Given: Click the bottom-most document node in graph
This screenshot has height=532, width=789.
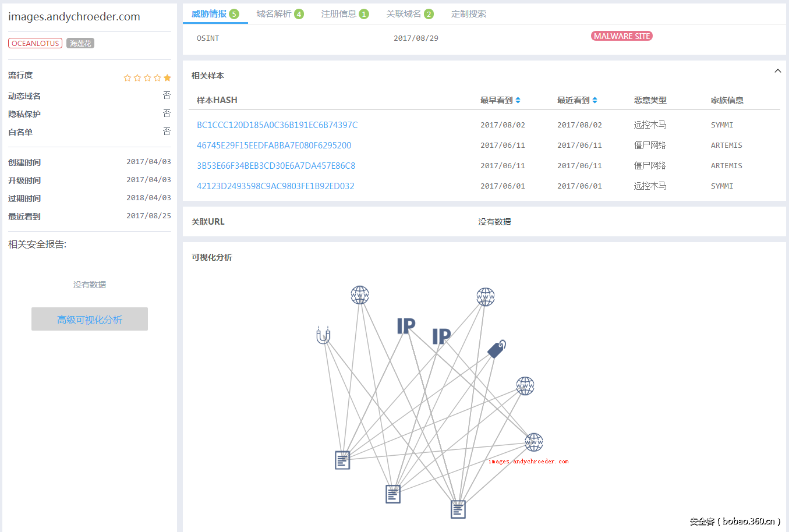Looking at the screenshot, I should click(x=458, y=509).
